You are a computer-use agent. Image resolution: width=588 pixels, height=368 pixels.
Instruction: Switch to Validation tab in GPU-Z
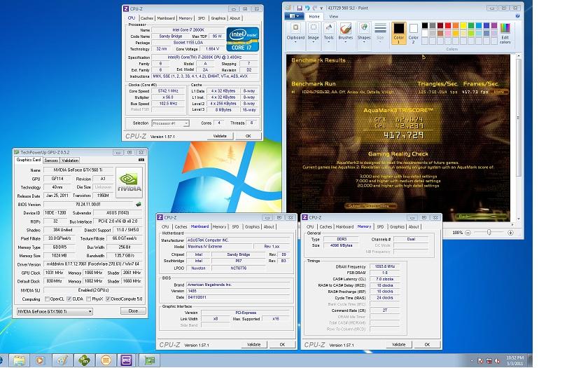70,161
